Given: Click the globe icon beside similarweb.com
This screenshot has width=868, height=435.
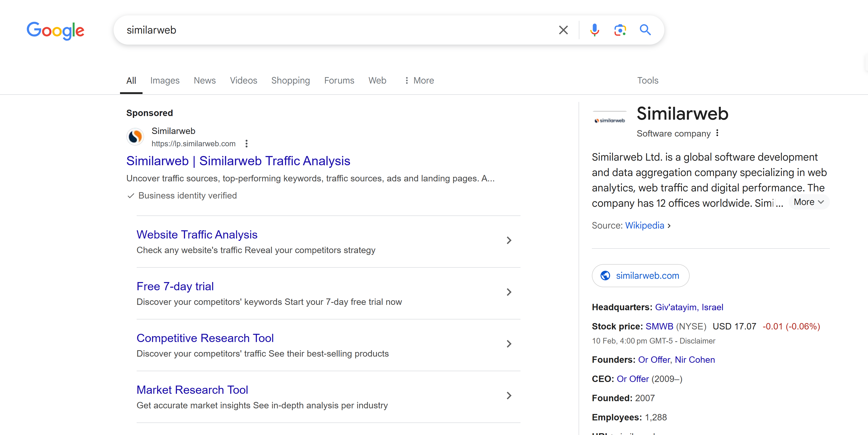Looking at the screenshot, I should coord(605,275).
